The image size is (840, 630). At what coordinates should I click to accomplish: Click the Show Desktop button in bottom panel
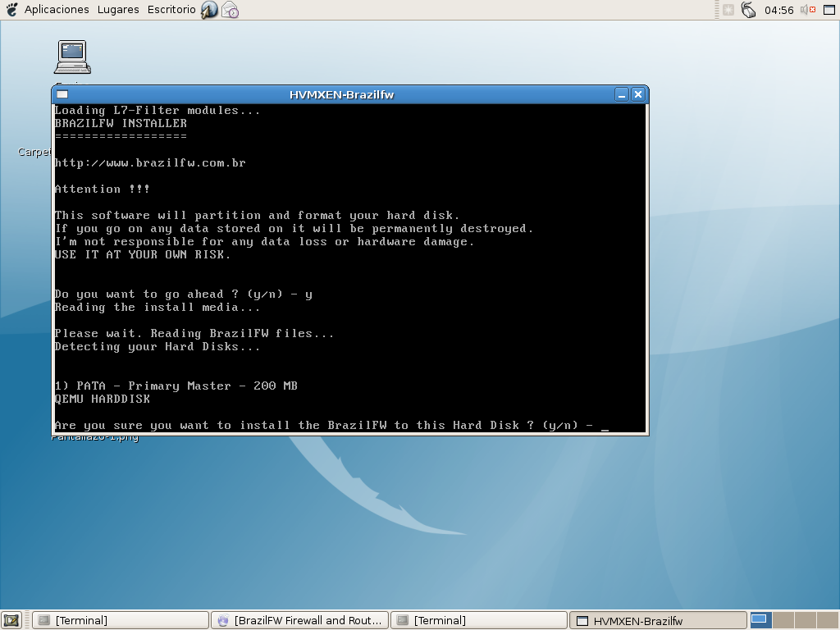11,620
